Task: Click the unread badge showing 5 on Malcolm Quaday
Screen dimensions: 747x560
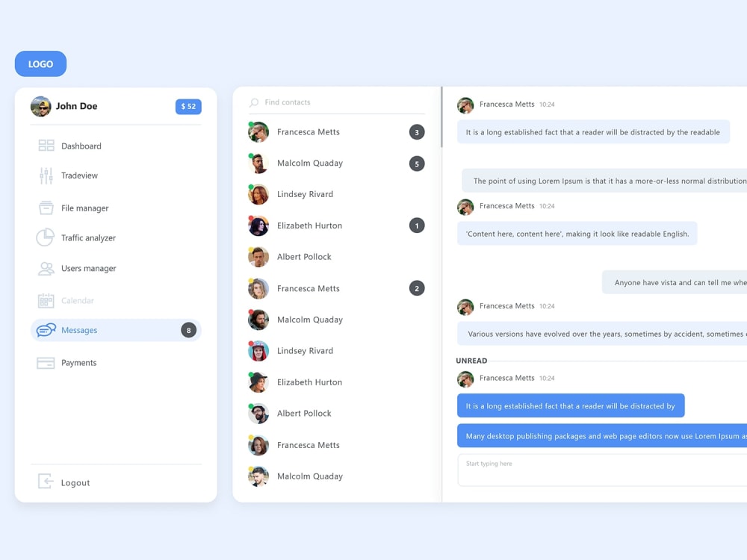Action: [417, 163]
